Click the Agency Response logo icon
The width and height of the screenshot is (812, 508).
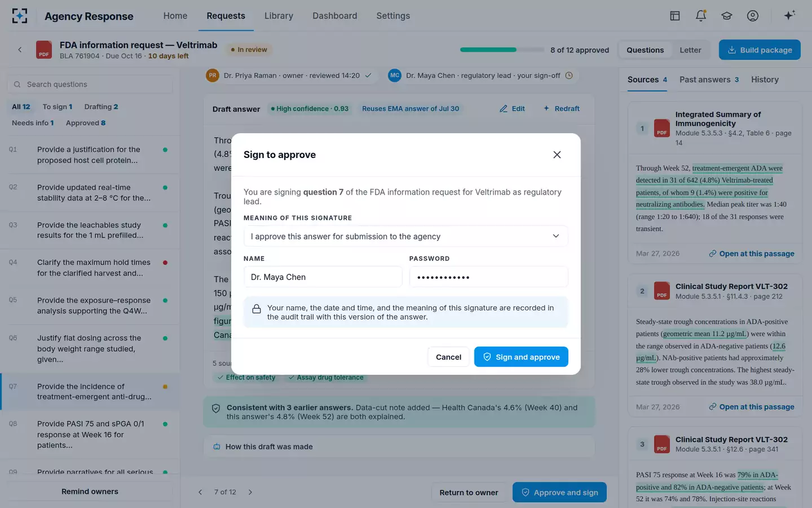tap(20, 16)
